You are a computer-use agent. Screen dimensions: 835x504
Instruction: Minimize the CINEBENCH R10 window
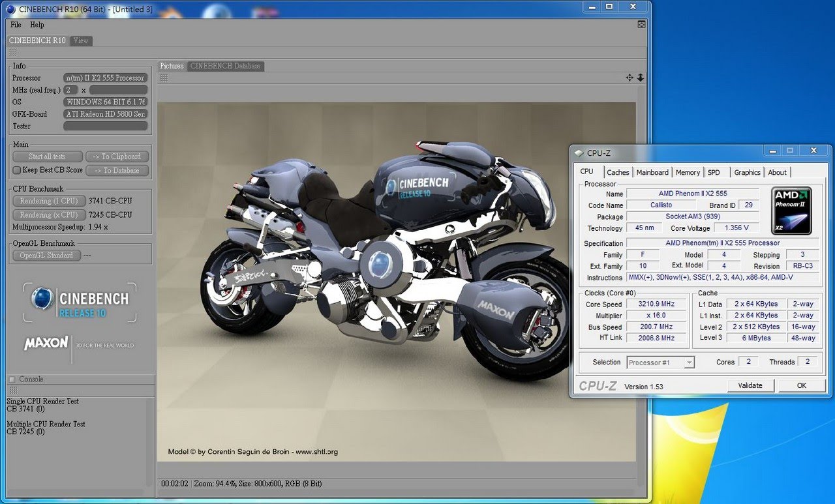point(590,6)
